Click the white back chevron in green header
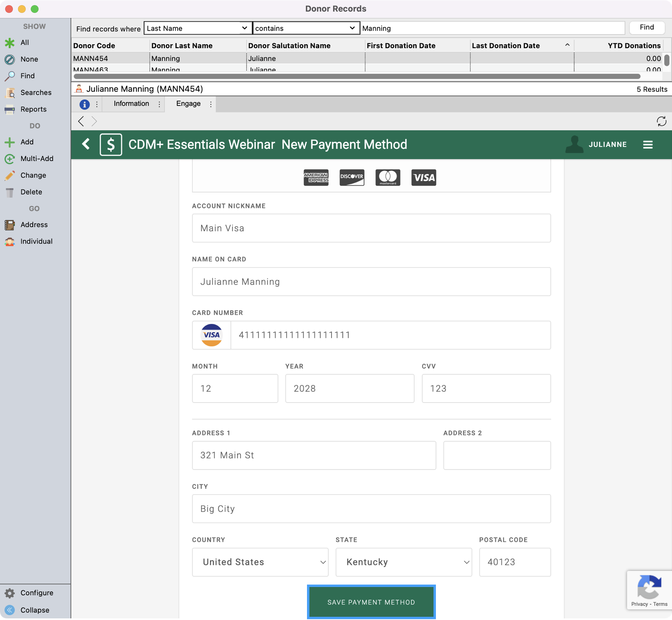The image size is (672, 620). tap(86, 145)
